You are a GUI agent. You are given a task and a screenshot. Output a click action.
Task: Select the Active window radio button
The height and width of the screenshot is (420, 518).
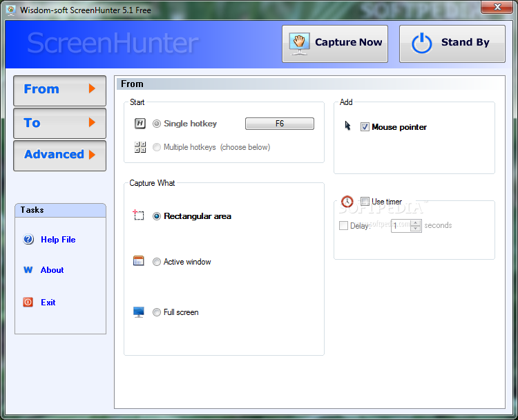click(x=157, y=262)
